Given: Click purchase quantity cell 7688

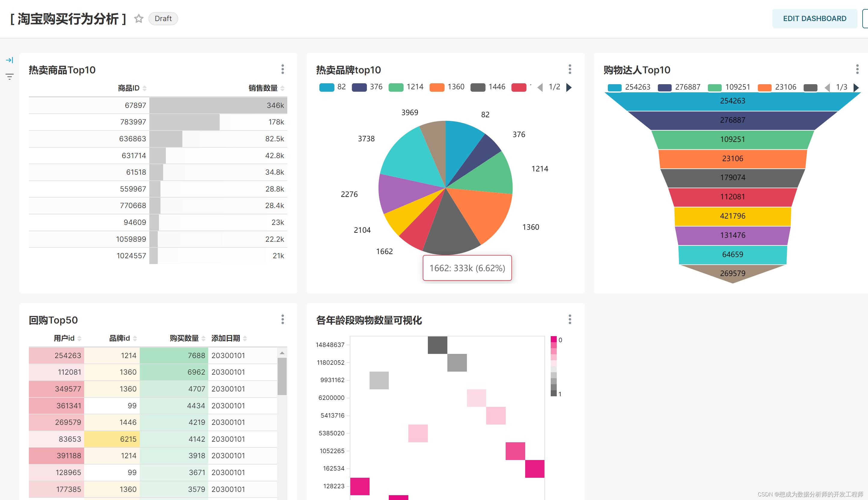Looking at the screenshot, I should [174, 355].
